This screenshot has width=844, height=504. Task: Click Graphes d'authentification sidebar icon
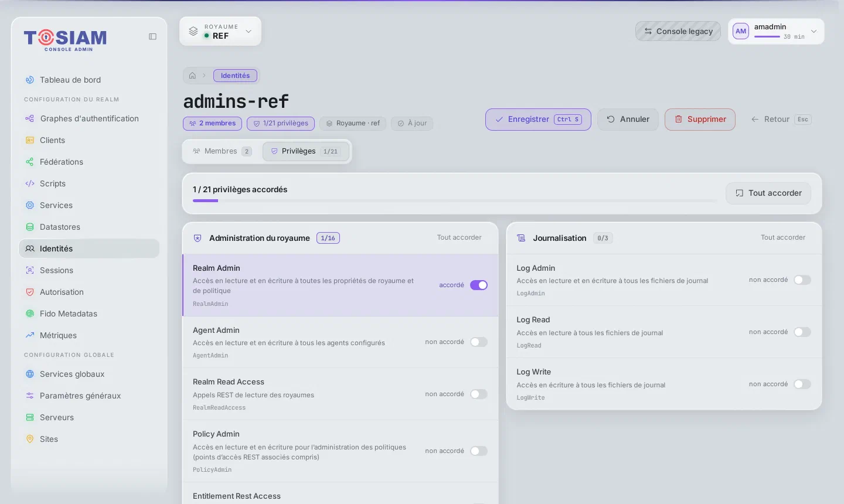coord(30,118)
